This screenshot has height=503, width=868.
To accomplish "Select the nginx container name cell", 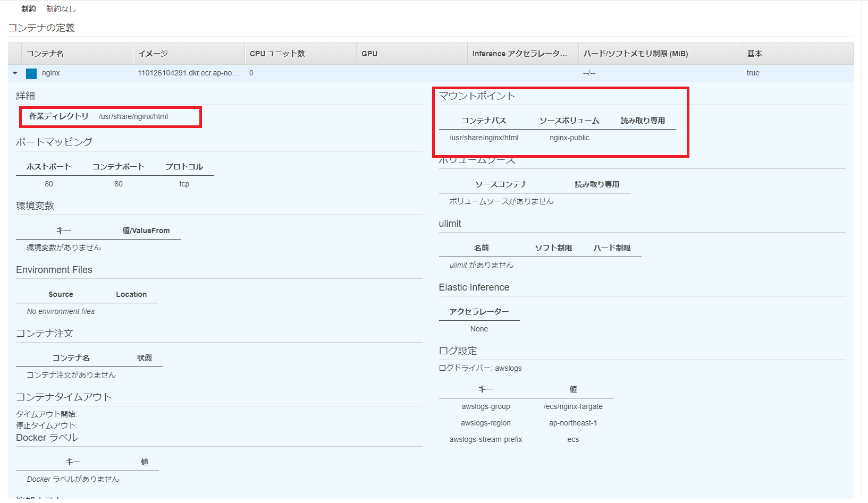I will pyautogui.click(x=51, y=73).
